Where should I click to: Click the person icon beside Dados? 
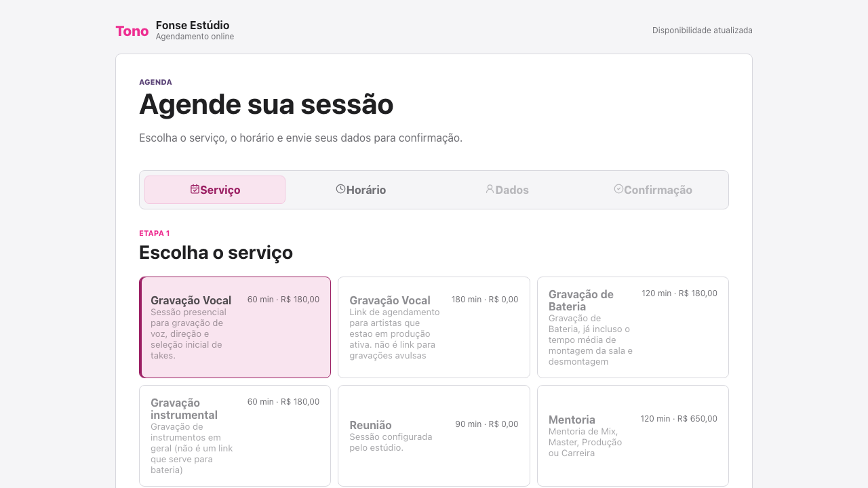pyautogui.click(x=490, y=189)
